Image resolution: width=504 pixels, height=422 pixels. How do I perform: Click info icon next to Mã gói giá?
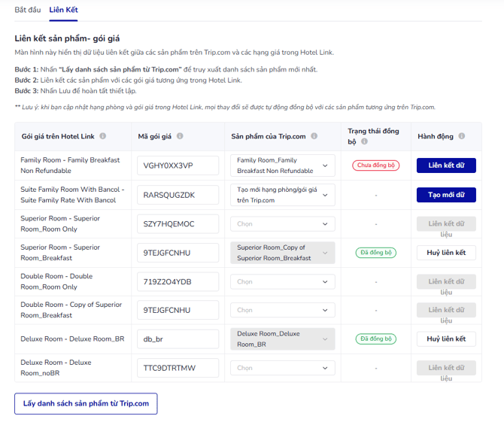click(x=180, y=136)
